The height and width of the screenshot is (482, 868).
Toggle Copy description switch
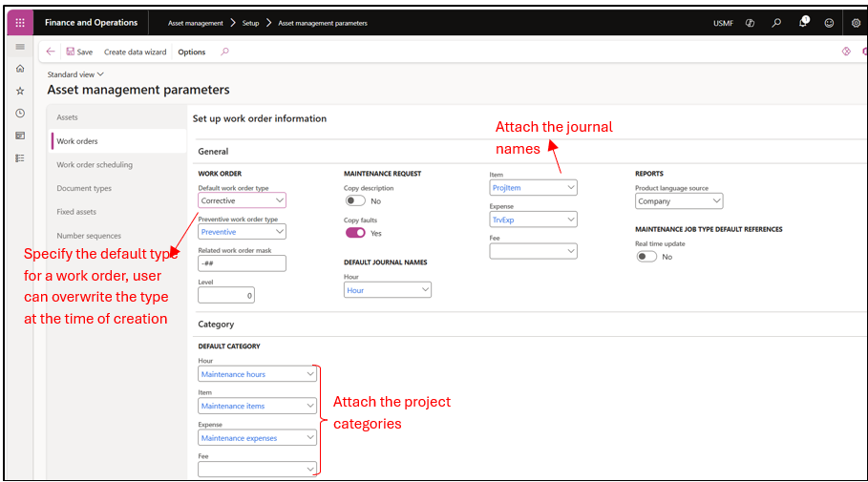(355, 200)
